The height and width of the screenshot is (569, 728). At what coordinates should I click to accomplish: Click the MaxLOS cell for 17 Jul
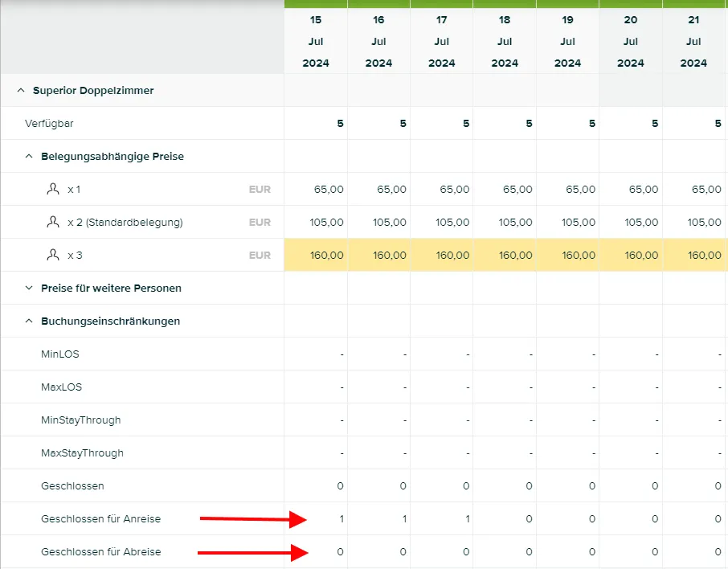(441, 387)
